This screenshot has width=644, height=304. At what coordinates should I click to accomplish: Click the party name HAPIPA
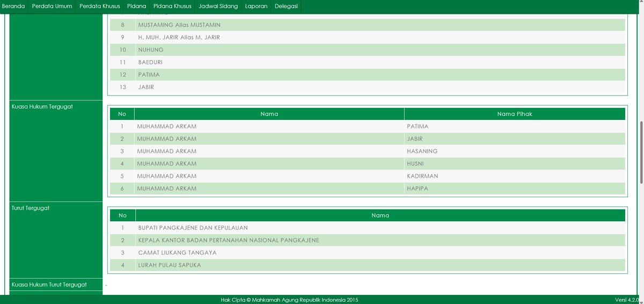tap(418, 189)
